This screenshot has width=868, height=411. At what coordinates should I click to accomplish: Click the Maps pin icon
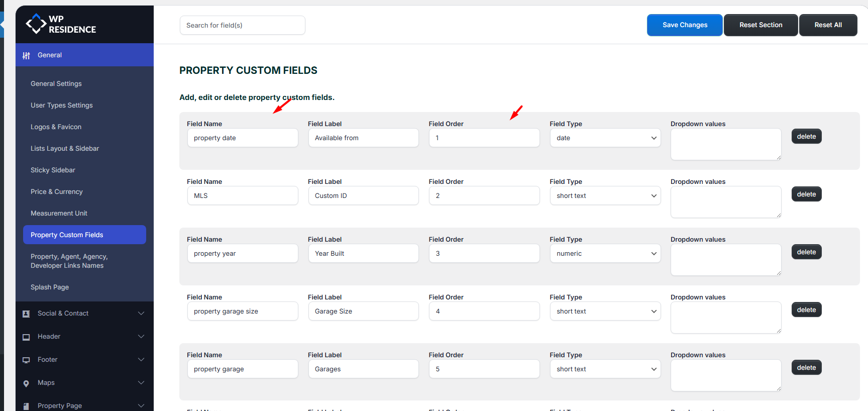tap(26, 383)
